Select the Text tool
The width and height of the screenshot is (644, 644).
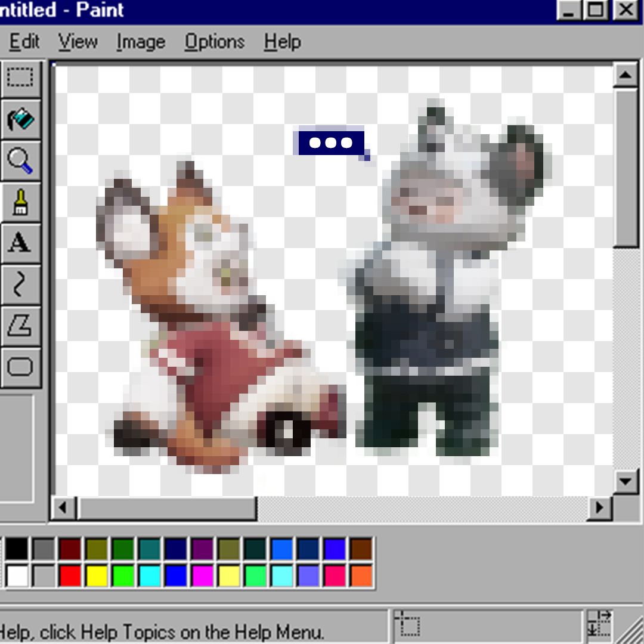click(x=20, y=243)
